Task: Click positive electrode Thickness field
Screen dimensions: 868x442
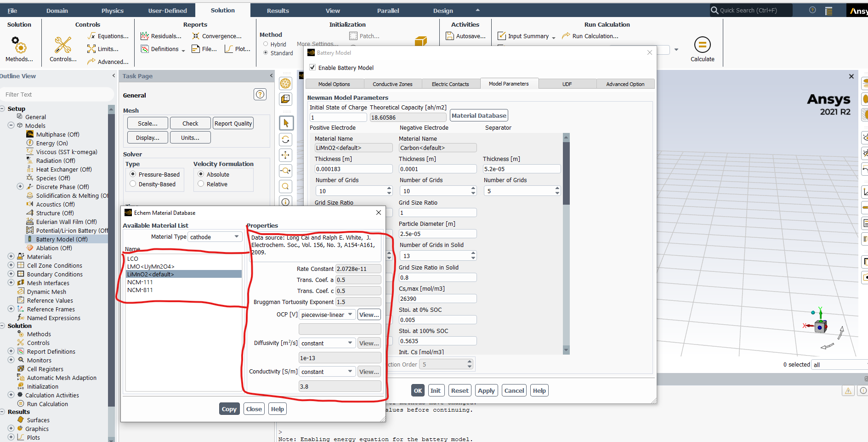Action: point(353,169)
